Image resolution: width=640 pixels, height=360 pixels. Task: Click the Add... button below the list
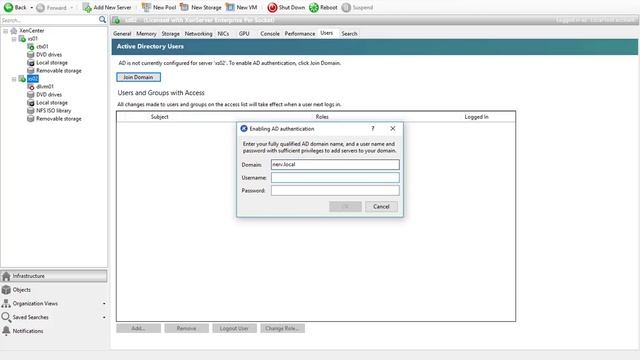point(138,328)
